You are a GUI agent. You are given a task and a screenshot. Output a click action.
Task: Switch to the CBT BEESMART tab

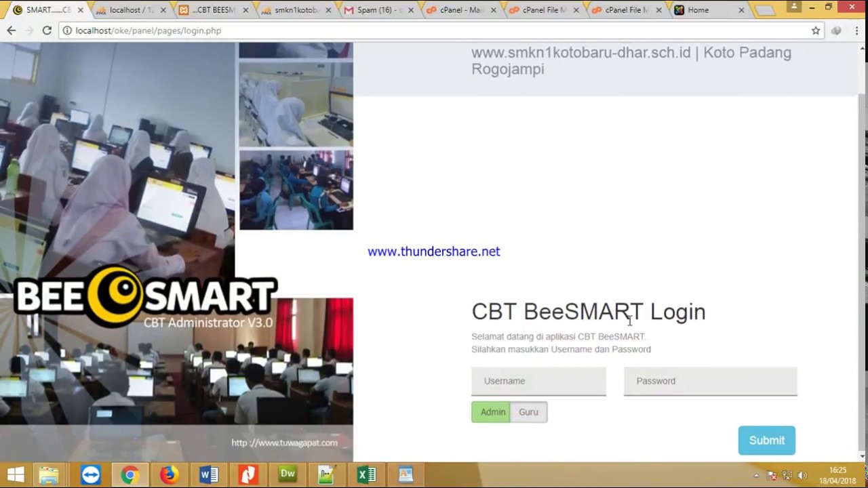(213, 10)
